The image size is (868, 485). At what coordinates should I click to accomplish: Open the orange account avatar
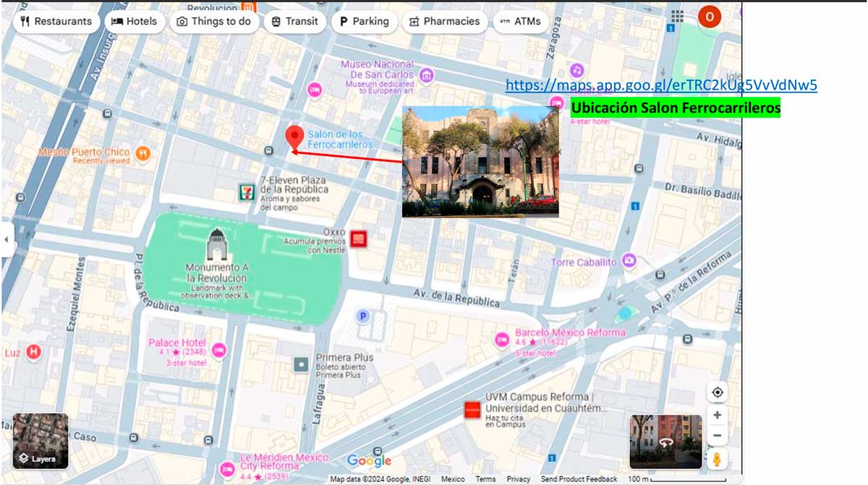(x=710, y=17)
